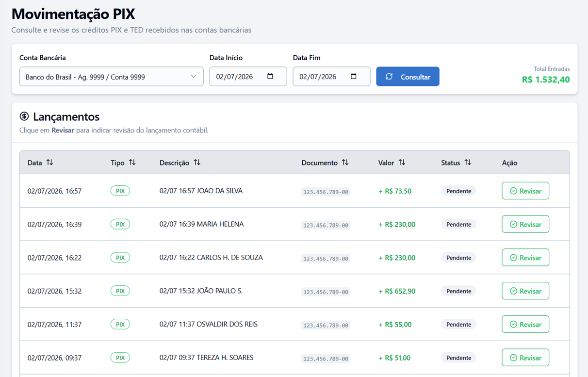Screen dimensions: 588x377
Task: Select description '02/07 16:39 MARIA HELENA'
Action: coord(201,224)
